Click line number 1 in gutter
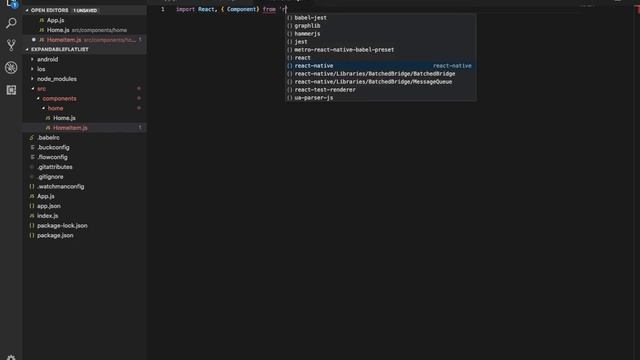The image size is (640, 360). [x=162, y=9]
